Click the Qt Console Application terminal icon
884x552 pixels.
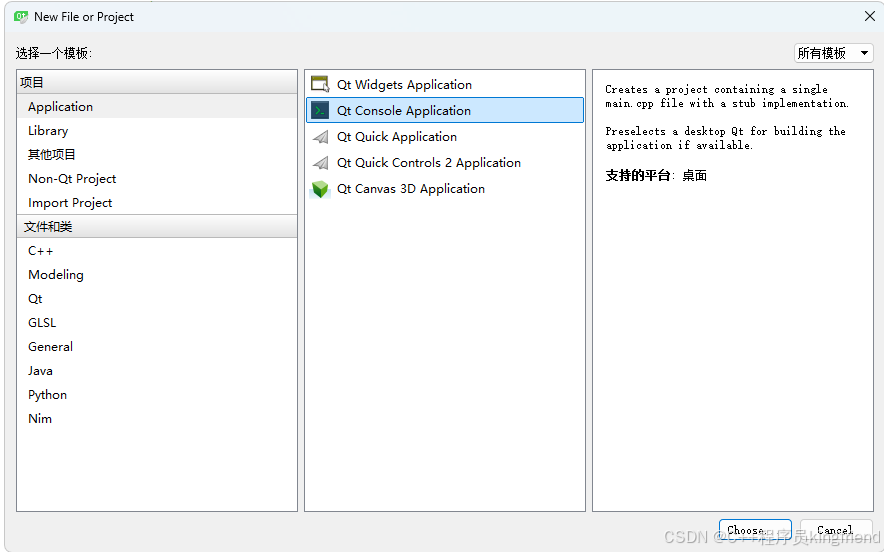(x=320, y=111)
